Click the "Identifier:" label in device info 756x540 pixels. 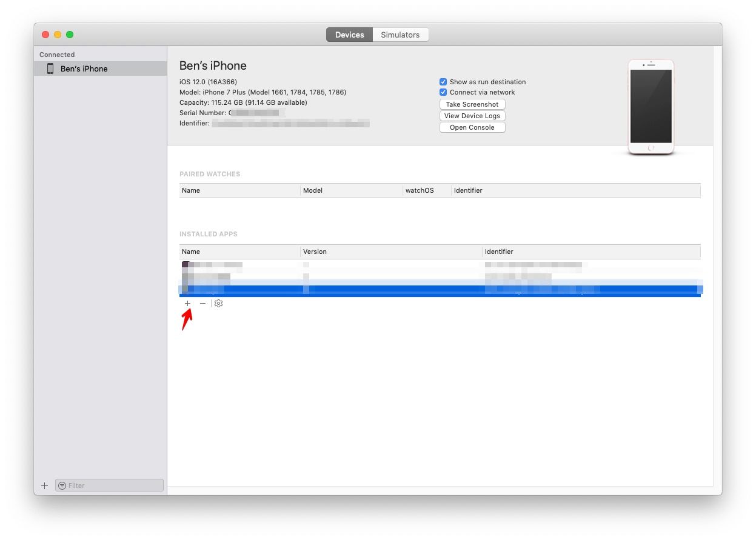point(195,123)
